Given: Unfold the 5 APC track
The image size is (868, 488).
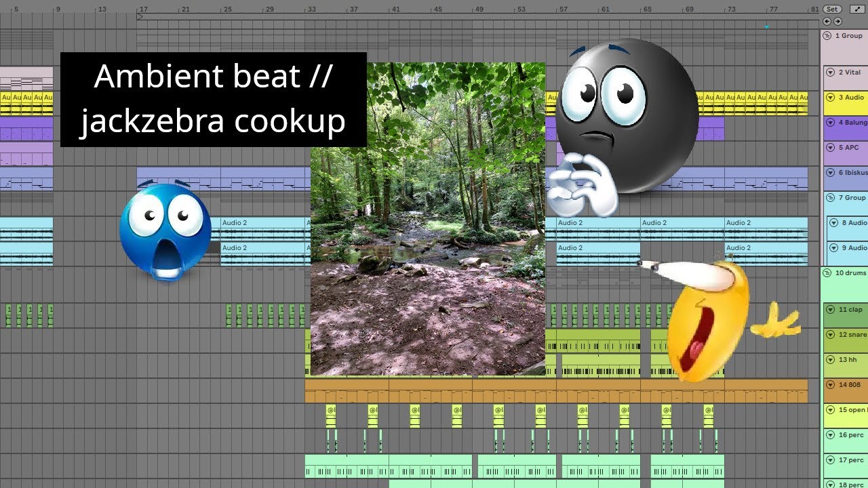Looking at the screenshot, I should tap(830, 147).
